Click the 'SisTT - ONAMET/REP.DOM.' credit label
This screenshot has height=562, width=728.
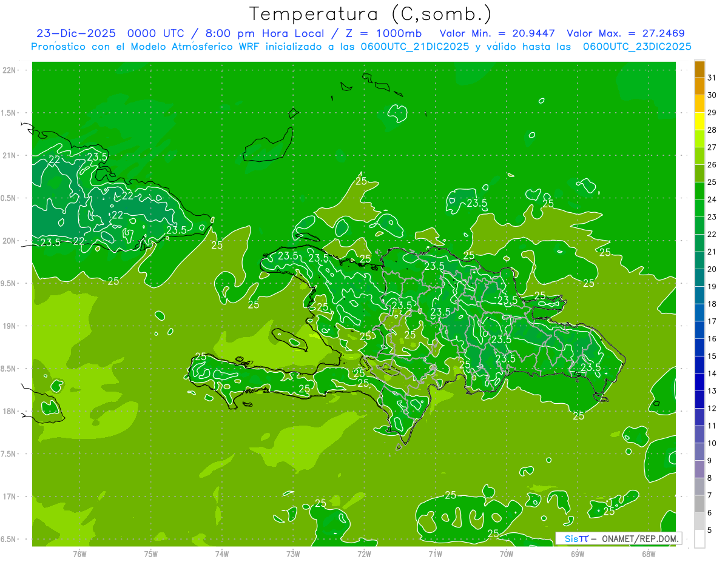tap(618, 538)
